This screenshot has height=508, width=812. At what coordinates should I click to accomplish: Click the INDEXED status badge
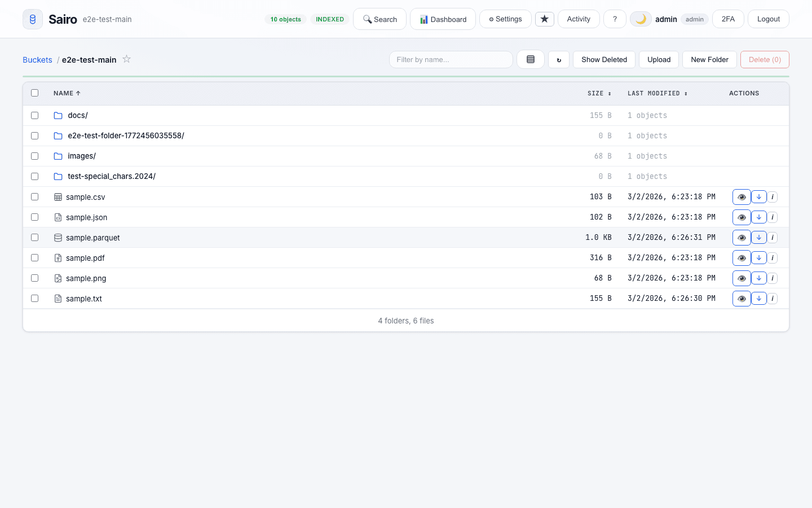click(330, 19)
